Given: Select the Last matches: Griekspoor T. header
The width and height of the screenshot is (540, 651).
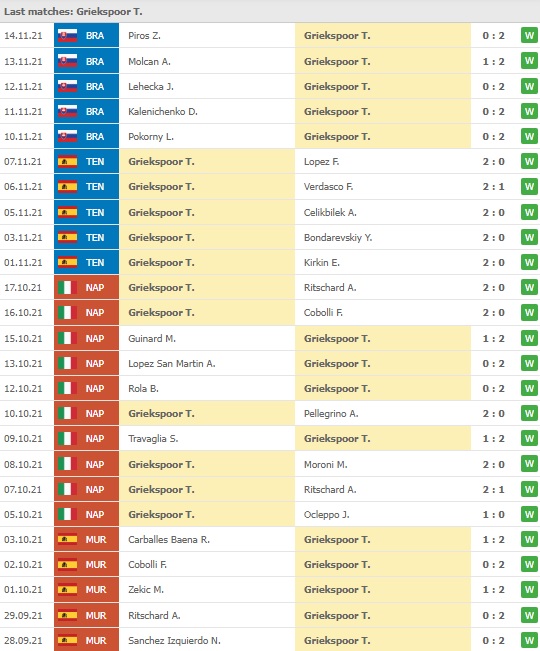Looking at the screenshot, I should (x=73, y=12).
